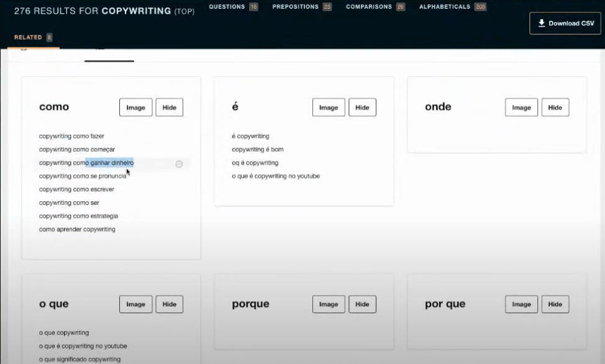Open the 'copywriting como fazer' keyword
Screen dimensions: 605x364
[x=71, y=136]
